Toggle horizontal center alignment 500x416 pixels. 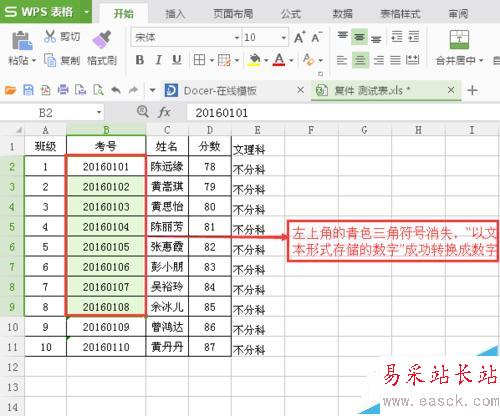click(360, 60)
